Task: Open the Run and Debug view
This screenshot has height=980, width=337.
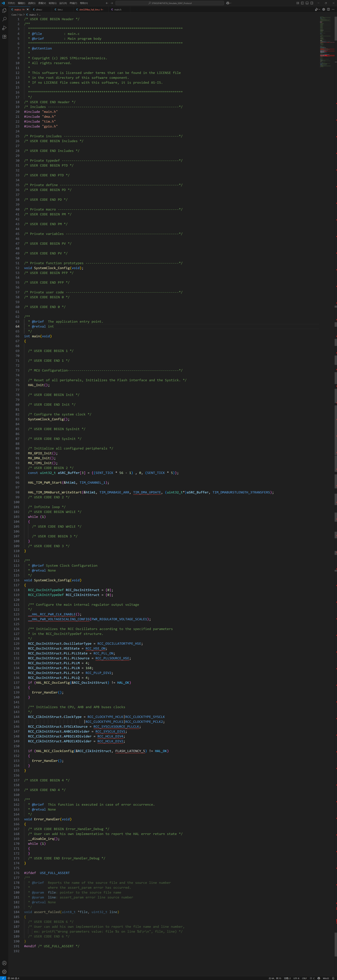Action: pyautogui.click(x=4, y=28)
